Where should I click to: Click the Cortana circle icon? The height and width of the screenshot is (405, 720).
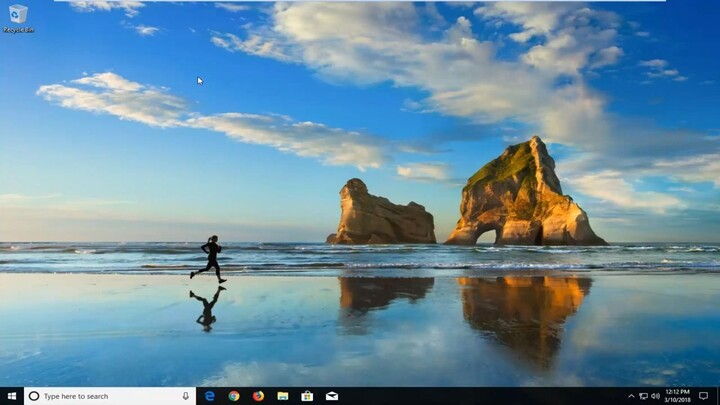coord(34,396)
